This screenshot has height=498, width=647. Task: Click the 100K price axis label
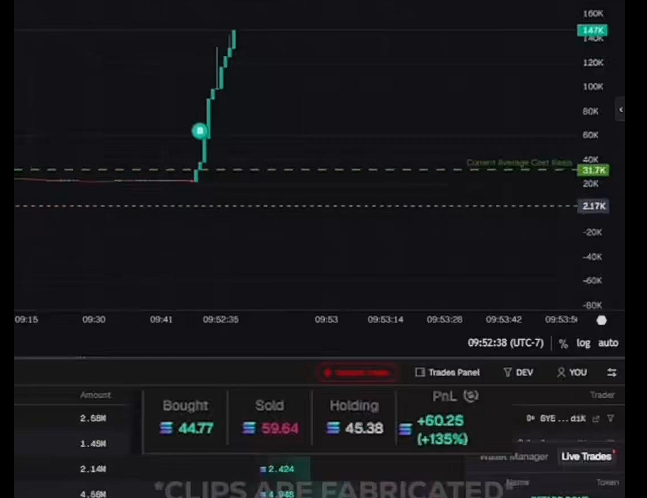593,87
